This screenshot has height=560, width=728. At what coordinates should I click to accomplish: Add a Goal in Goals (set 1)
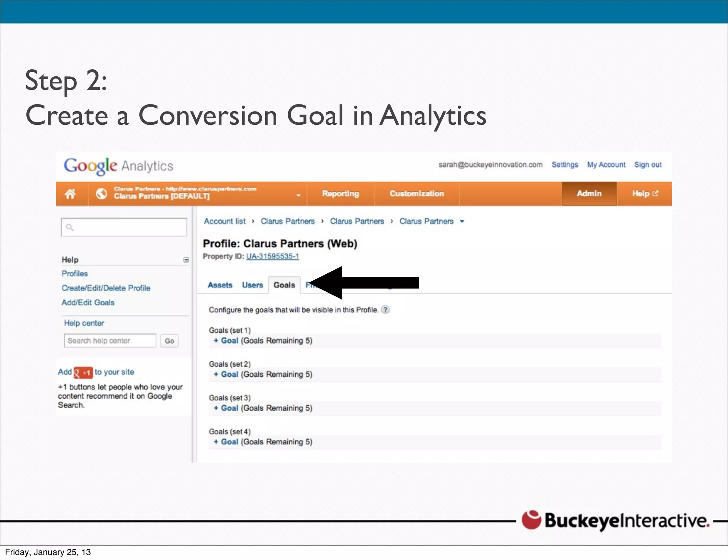pos(226,341)
